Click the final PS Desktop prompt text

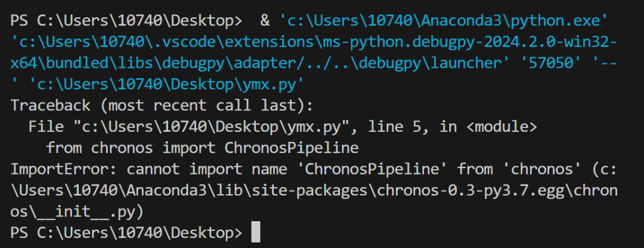[125, 232]
